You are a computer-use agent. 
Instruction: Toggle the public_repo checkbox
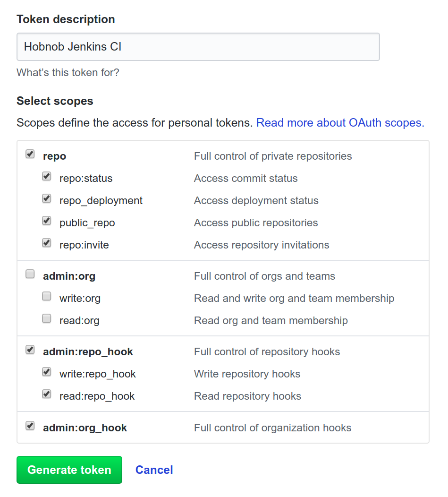pos(47,221)
